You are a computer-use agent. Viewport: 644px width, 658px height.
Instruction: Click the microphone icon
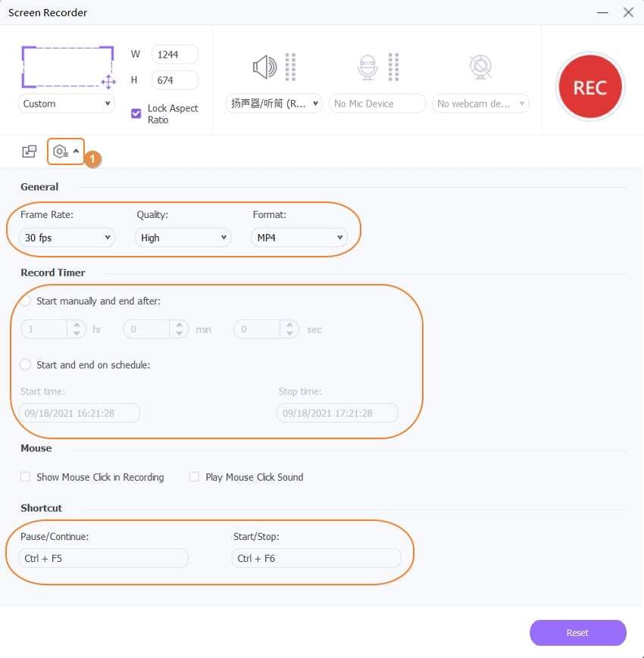click(367, 68)
